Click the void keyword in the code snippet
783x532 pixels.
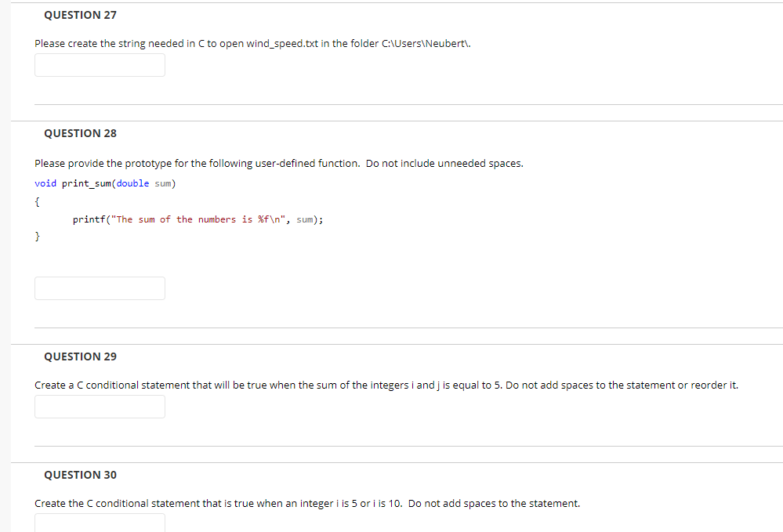(45, 183)
